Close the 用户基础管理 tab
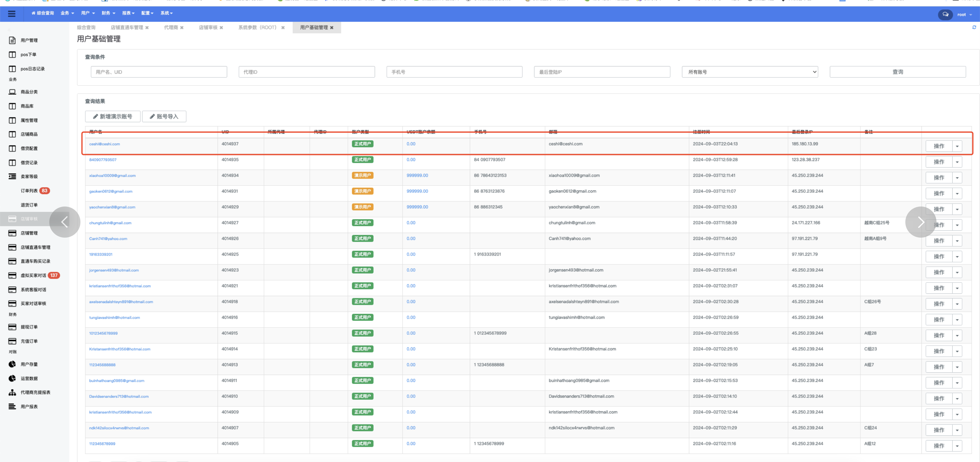Screen dimensions: 980x462 coord(332,28)
